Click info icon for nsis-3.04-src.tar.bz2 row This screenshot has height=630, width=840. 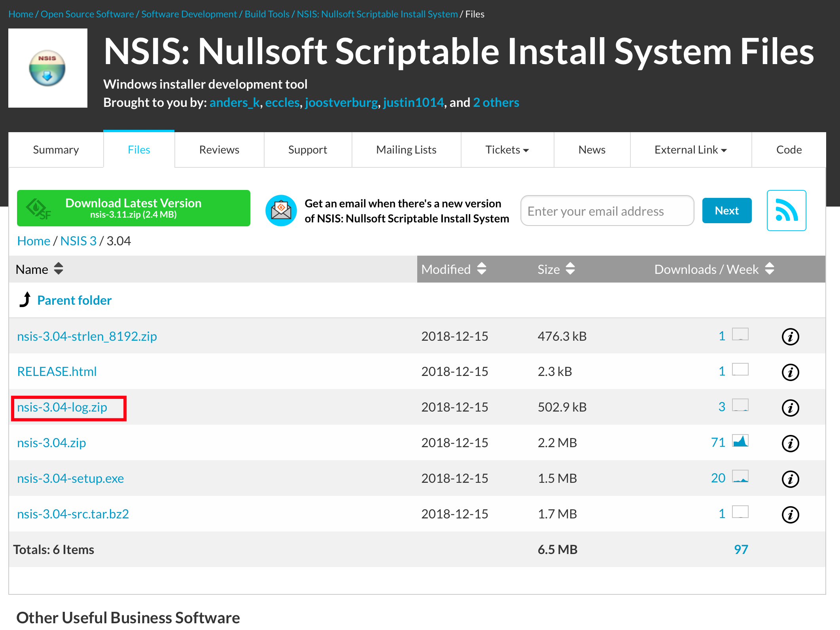[790, 514]
